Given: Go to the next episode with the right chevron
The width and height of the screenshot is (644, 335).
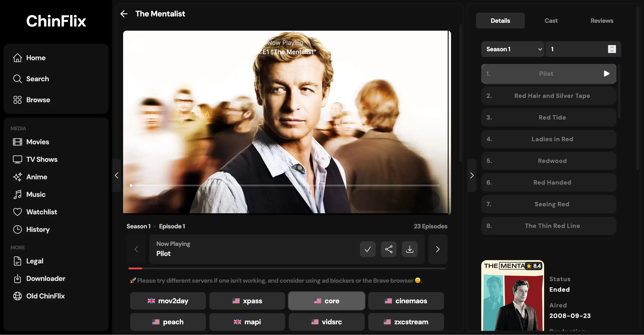Looking at the screenshot, I should click(x=437, y=249).
